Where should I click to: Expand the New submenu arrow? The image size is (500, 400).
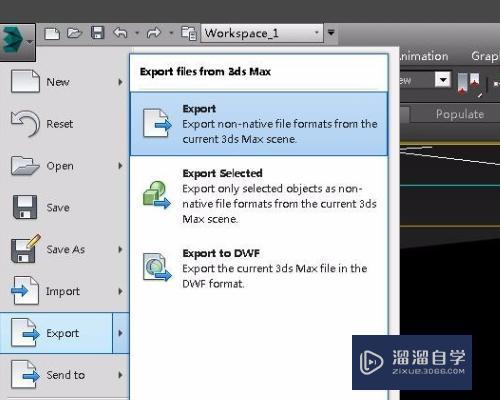click(120, 82)
